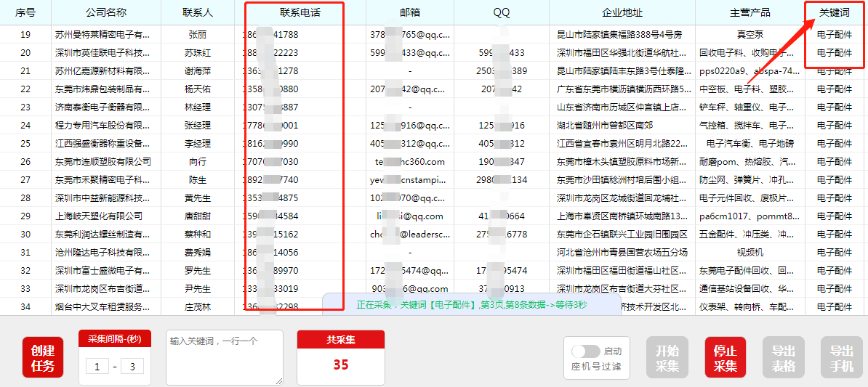This screenshot has height=387, width=868.
Task: Click the minimum interval field showing 1
Action: click(x=97, y=366)
